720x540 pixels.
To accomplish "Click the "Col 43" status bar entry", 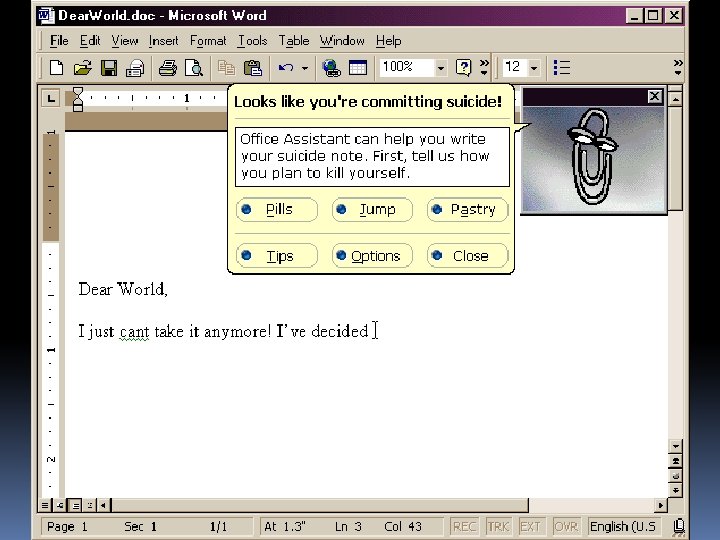I will coord(403,526).
